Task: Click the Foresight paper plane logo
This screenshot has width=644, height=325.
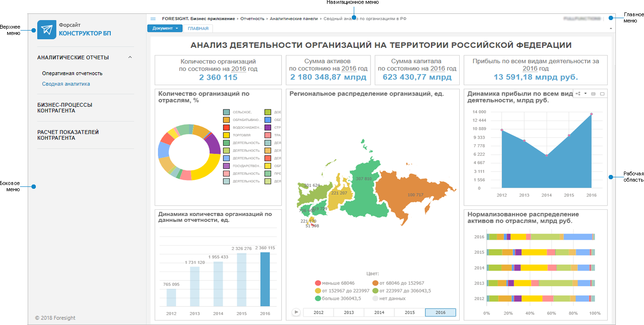Action: point(46,30)
